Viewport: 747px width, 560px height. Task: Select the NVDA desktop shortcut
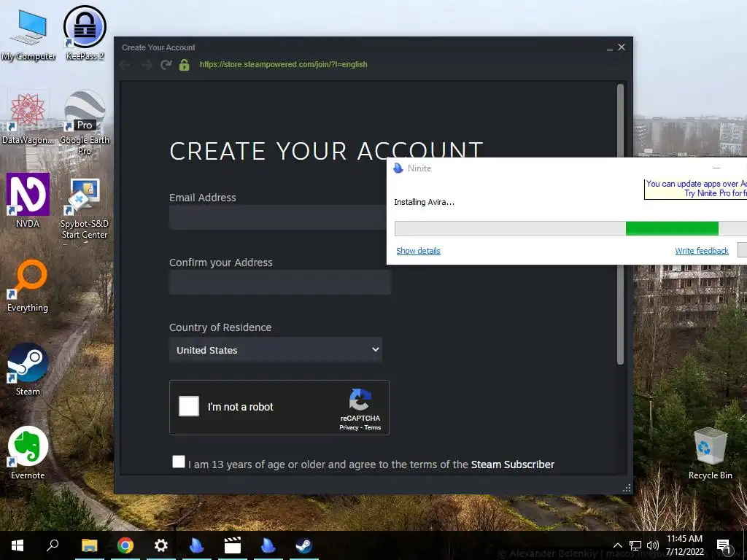tap(28, 200)
